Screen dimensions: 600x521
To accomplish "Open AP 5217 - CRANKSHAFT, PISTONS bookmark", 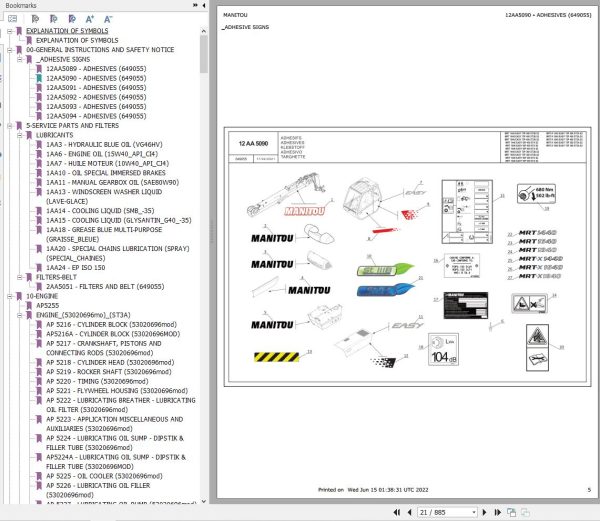I will 104,348.
